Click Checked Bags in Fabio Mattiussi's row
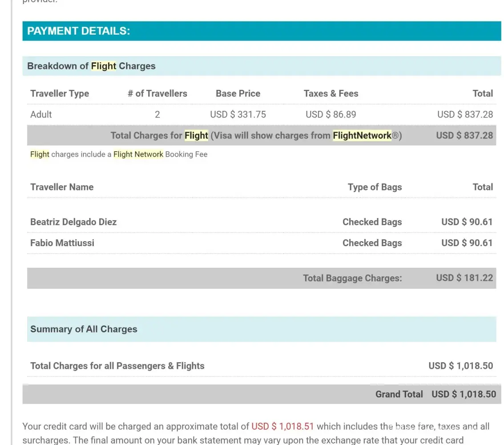 coord(372,243)
